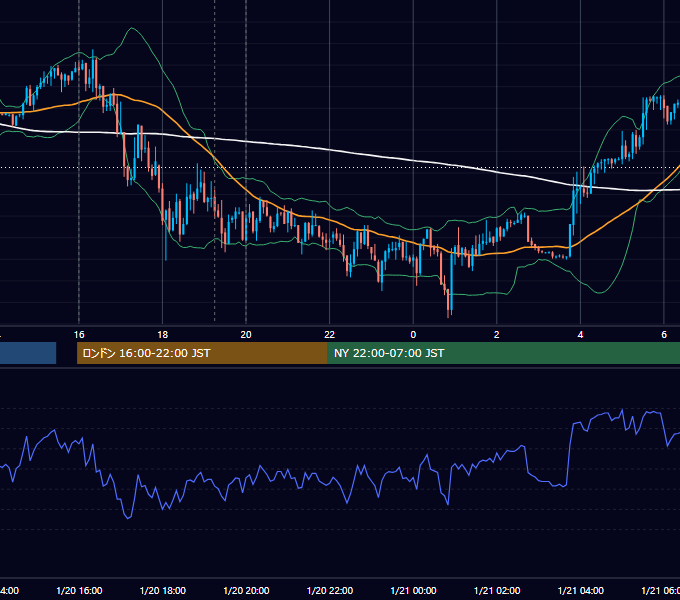The width and height of the screenshot is (680, 600).
Task: Click the "1/20 20:00" bottom axis label
Action: pos(246,591)
